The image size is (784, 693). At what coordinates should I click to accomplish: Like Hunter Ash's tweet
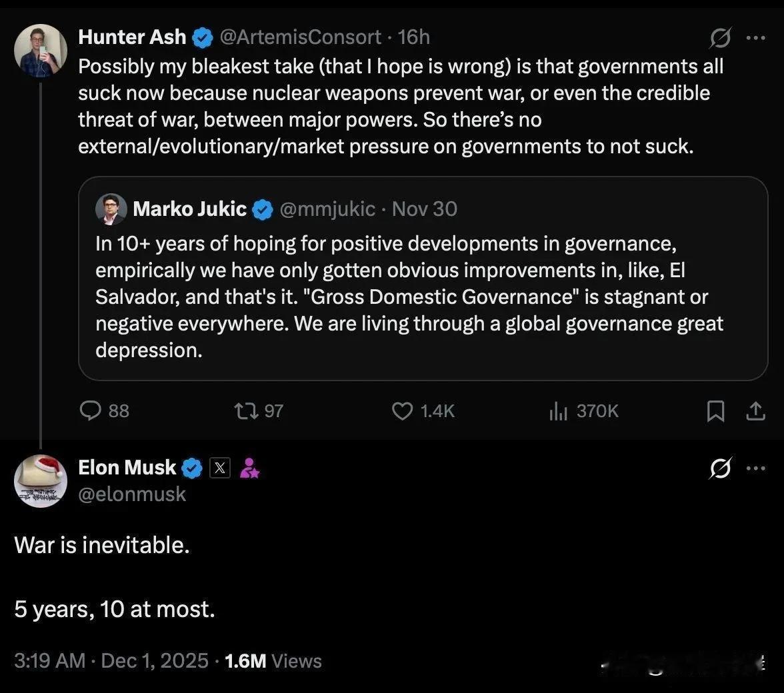[402, 410]
